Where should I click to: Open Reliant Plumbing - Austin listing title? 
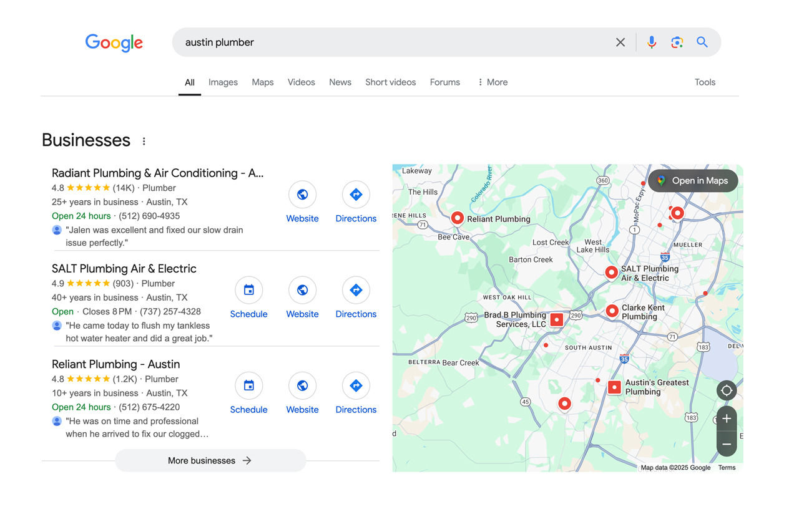tap(115, 364)
